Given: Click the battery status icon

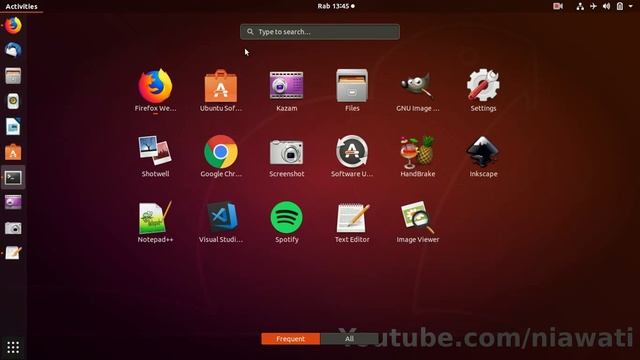Looking at the screenshot, I should click(x=620, y=6).
